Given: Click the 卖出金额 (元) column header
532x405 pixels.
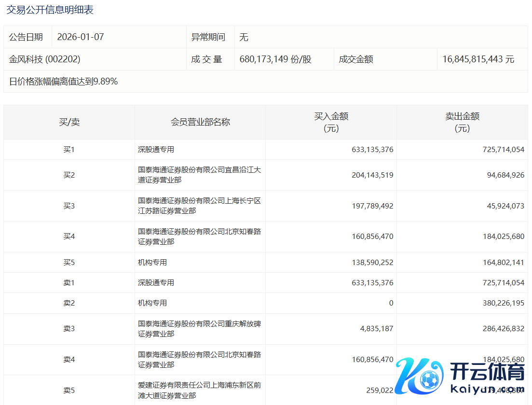Looking at the screenshot, I should click(462, 122).
